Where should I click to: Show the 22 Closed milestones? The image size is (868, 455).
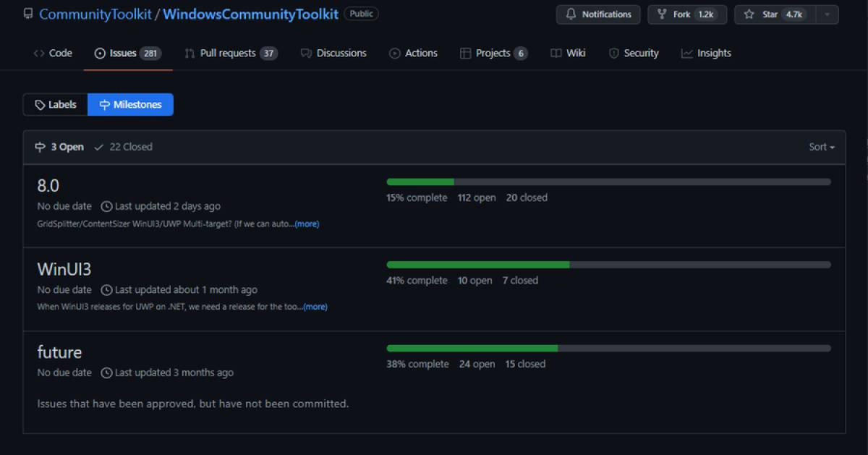pos(124,147)
